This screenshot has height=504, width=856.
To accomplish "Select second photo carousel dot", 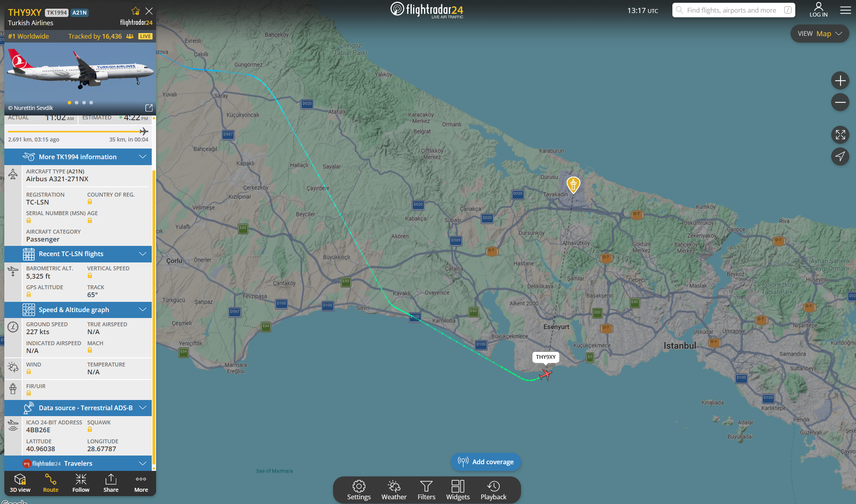I will [76, 102].
